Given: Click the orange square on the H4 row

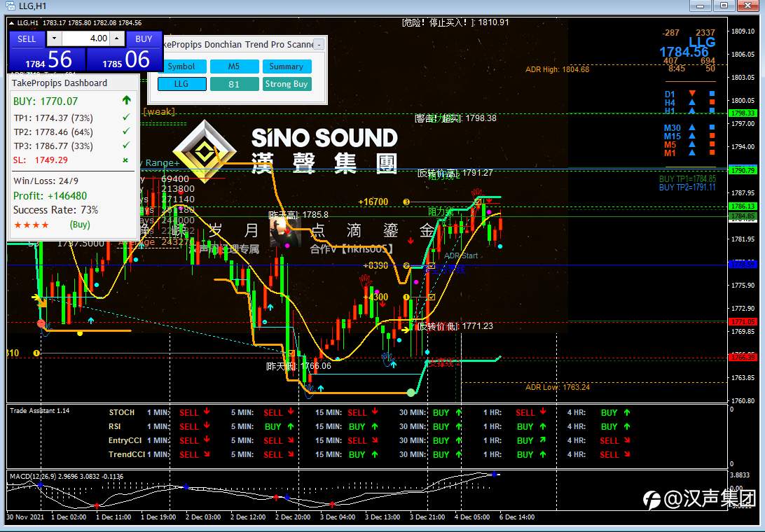Looking at the screenshot, I should [712, 102].
